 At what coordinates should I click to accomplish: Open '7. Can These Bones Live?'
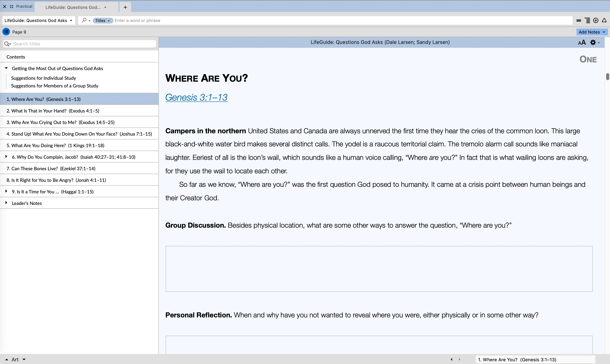pos(79,168)
